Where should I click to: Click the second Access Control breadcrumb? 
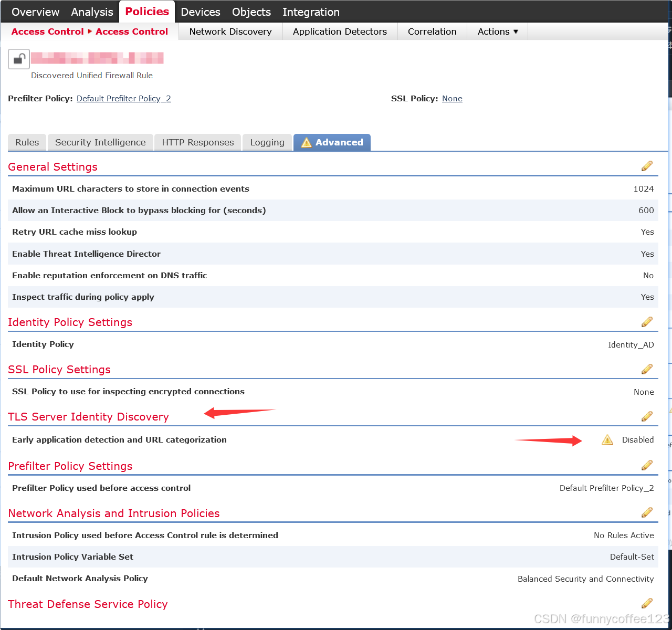[132, 31]
